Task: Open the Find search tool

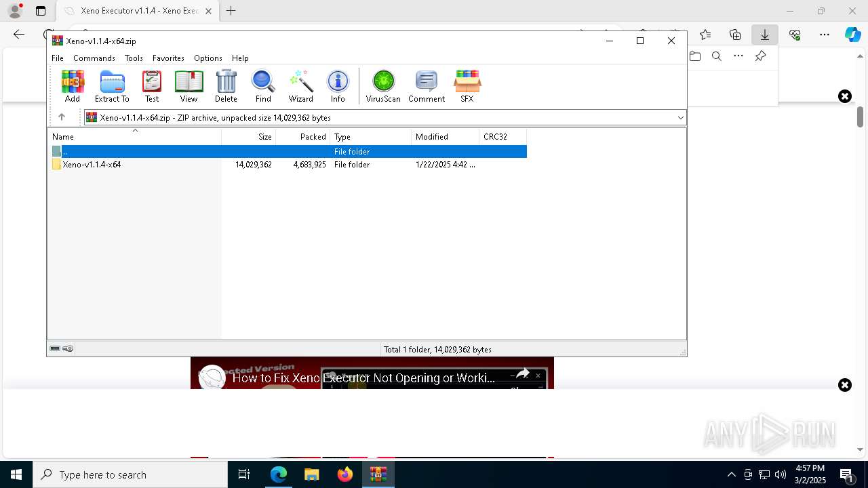Action: pyautogui.click(x=263, y=86)
